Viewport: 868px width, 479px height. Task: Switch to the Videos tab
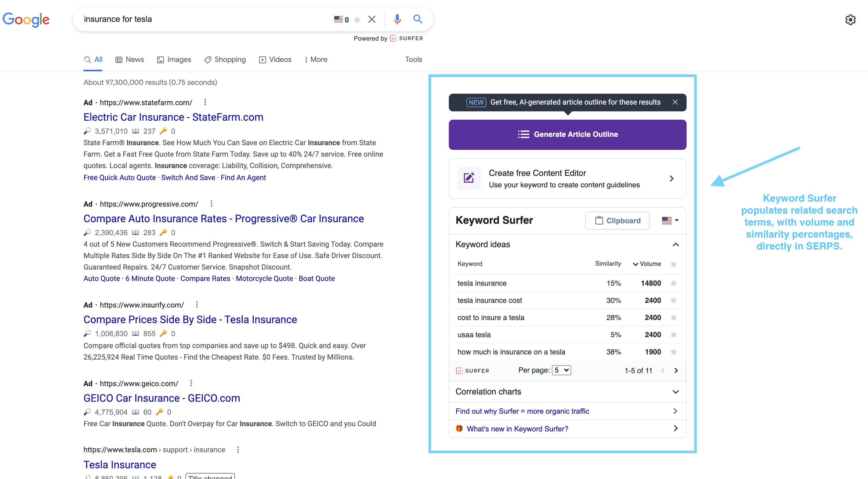click(275, 60)
